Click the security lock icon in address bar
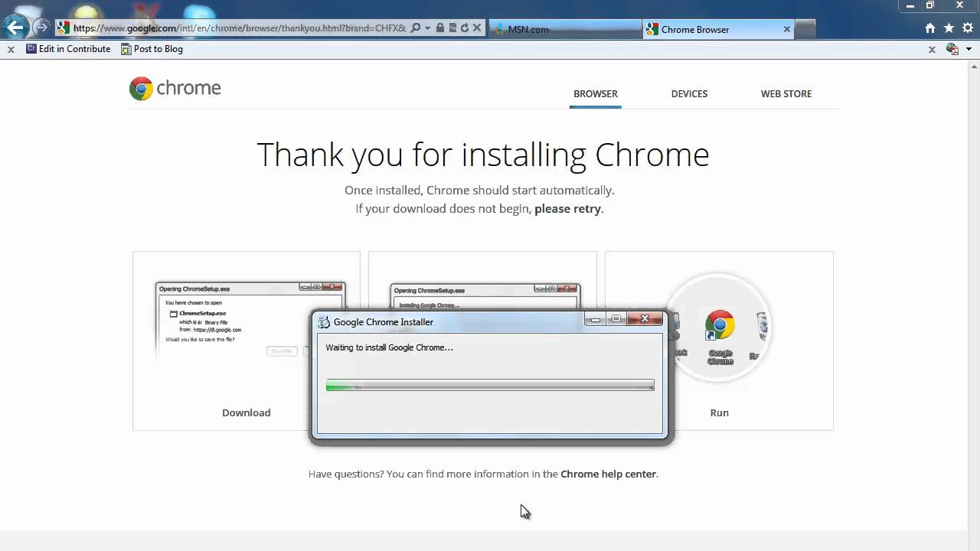Screen dimensions: 980x551 pos(440,28)
